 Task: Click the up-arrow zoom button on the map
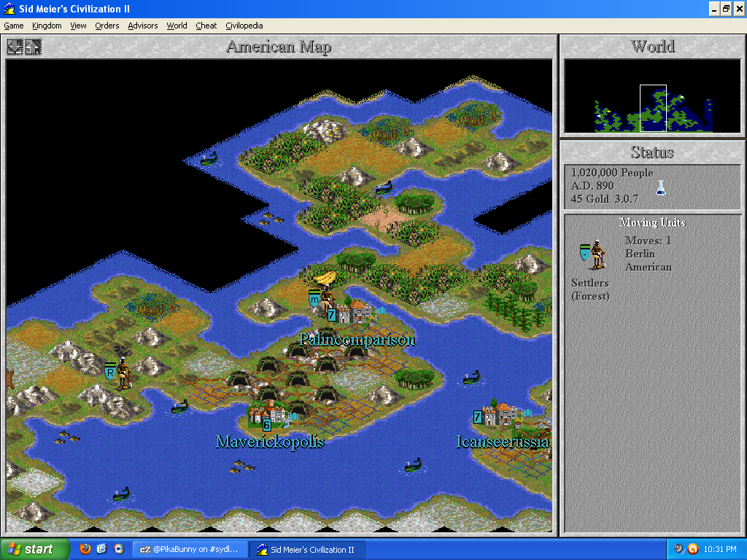point(34,47)
